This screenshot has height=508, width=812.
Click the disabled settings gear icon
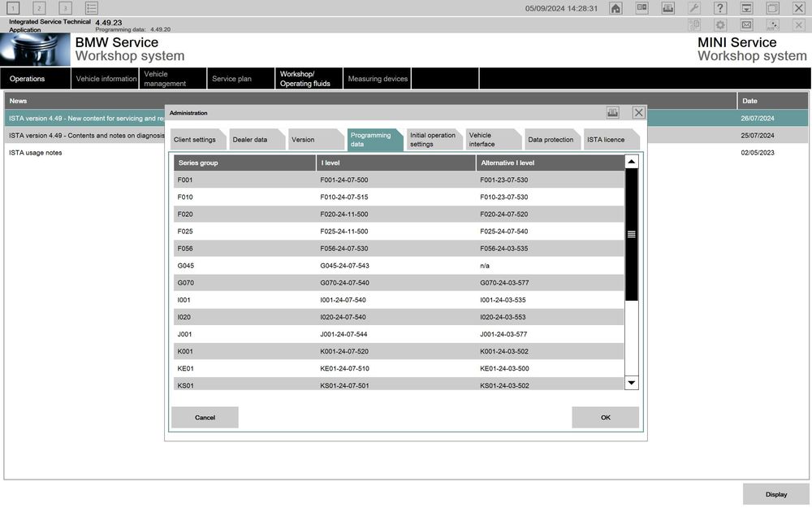pyautogui.click(x=719, y=24)
